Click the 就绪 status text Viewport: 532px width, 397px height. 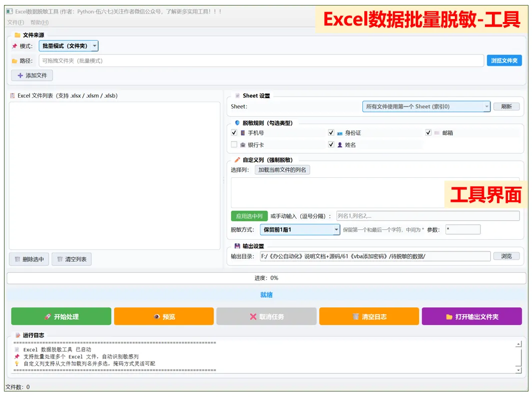266,294
